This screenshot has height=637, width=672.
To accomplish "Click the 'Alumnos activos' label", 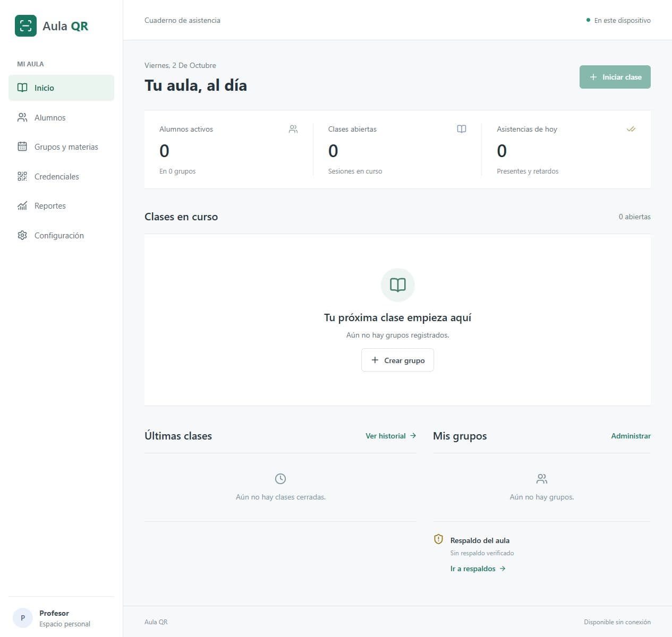I will click(x=186, y=129).
